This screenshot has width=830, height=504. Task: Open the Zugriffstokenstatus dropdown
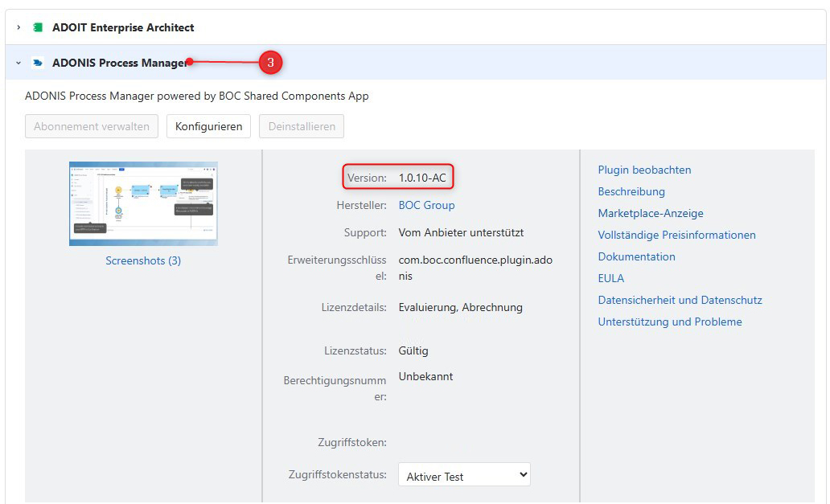[x=464, y=475]
